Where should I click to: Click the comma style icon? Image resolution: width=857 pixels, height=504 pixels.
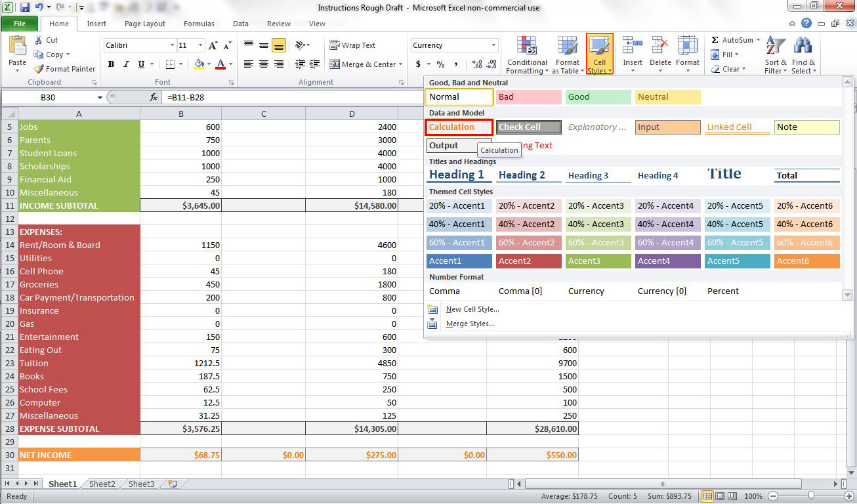point(457,64)
